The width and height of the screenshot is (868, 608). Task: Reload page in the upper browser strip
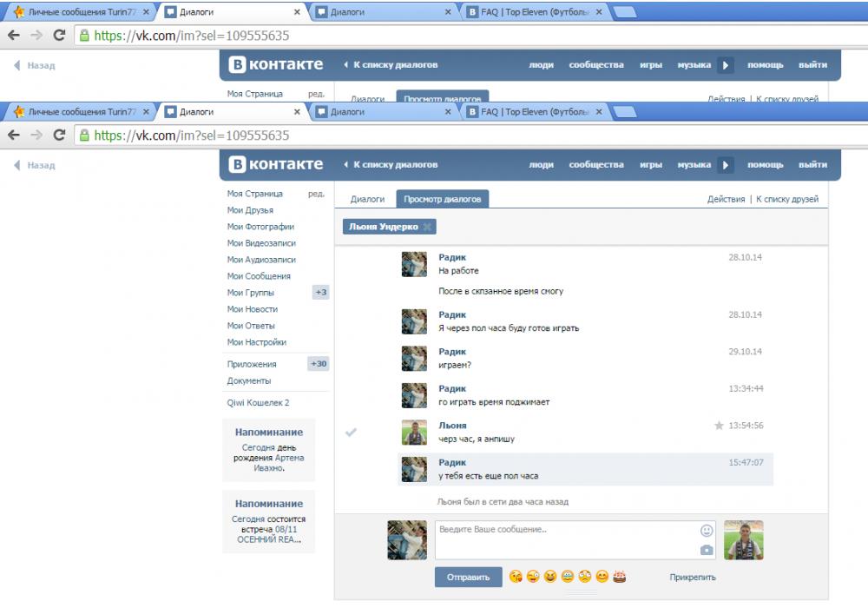pyautogui.click(x=59, y=35)
